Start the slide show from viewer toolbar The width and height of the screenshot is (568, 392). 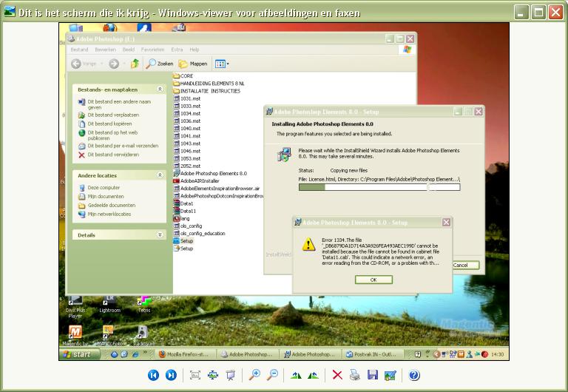click(x=231, y=375)
